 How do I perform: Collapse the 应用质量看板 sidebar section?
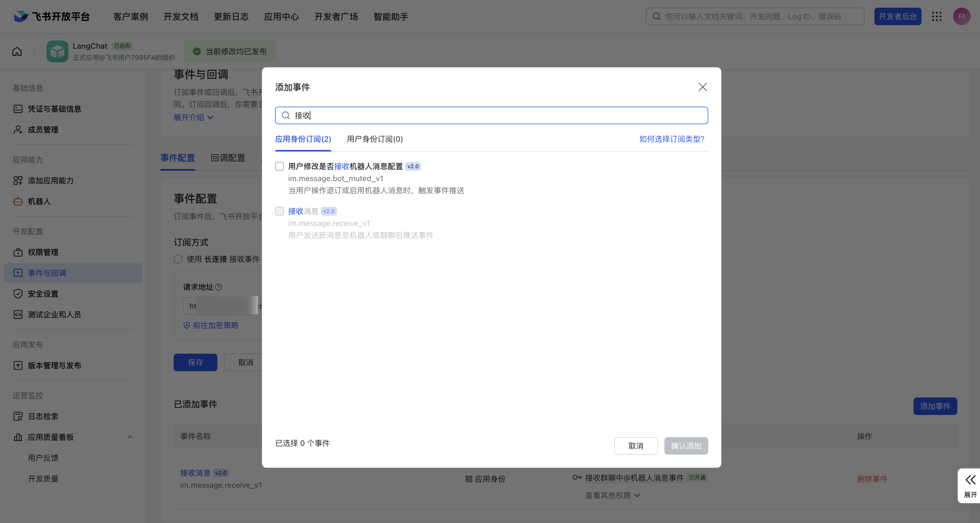click(x=130, y=437)
